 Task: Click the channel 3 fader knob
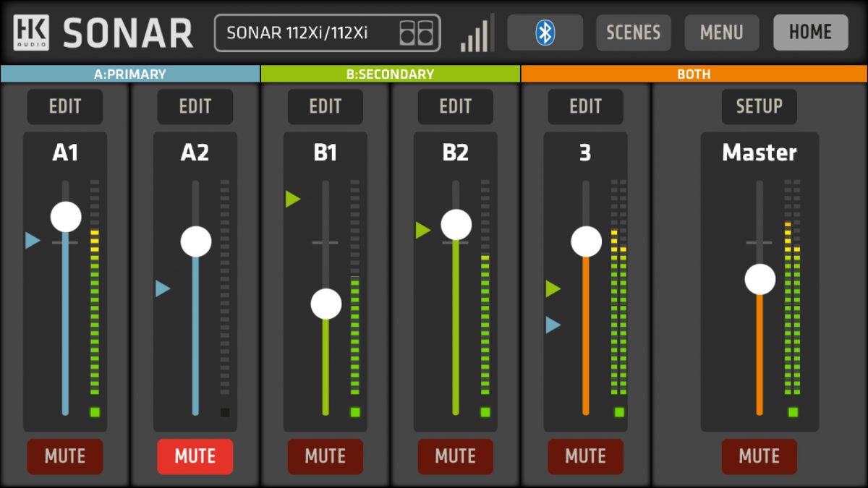point(587,241)
